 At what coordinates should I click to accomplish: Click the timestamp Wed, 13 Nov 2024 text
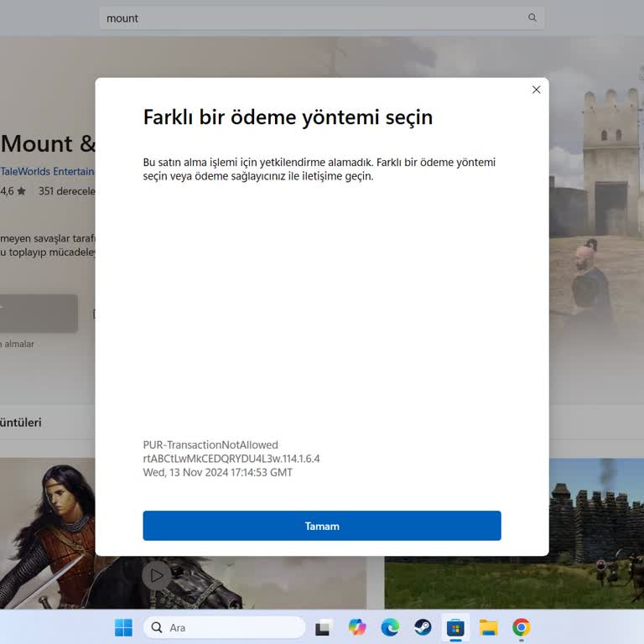218,472
